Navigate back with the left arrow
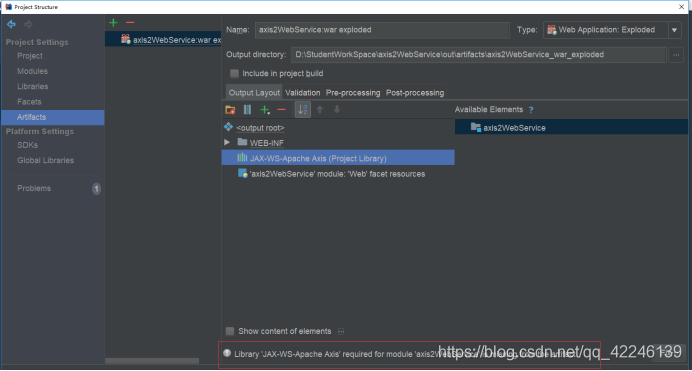 tap(11, 24)
